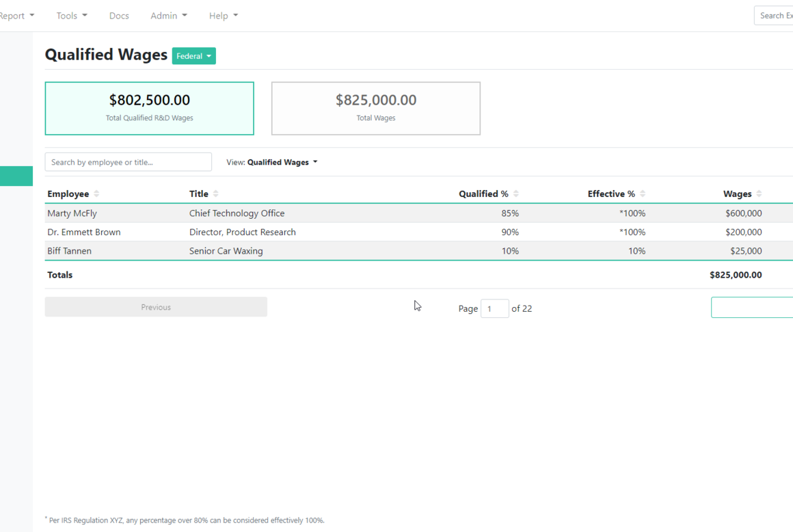Select the Biff Tannen row

point(419,251)
